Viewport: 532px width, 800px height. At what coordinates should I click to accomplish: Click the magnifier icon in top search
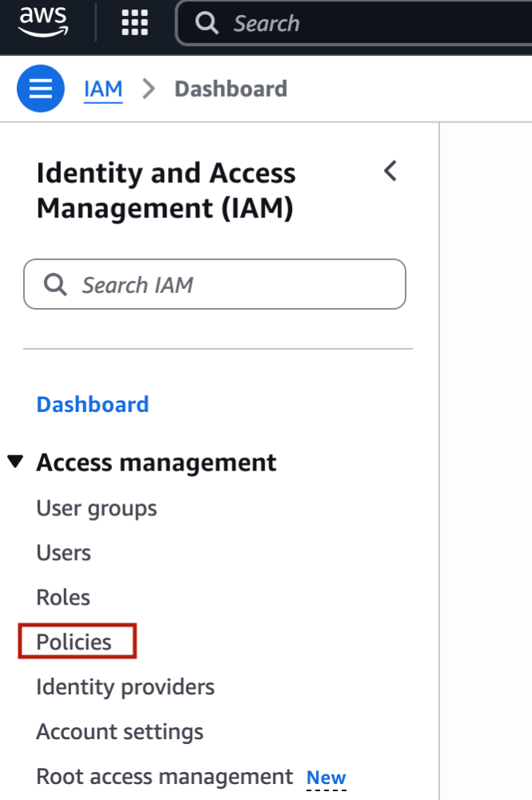click(206, 23)
